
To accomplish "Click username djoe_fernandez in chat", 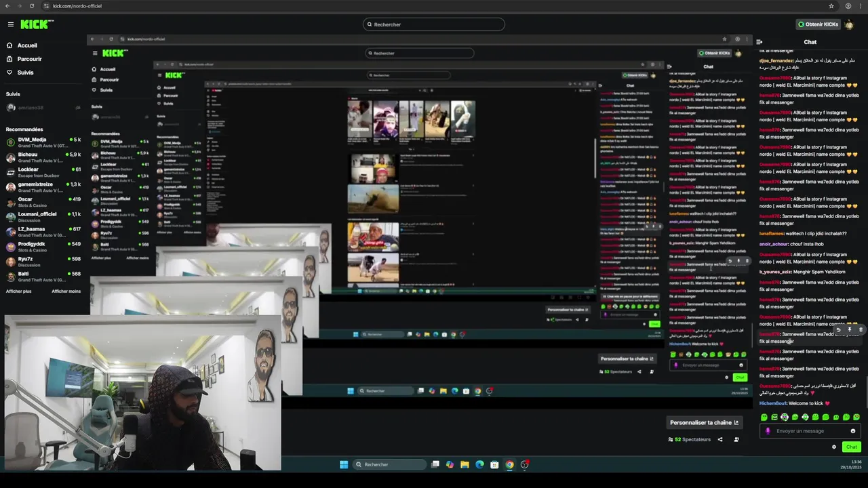I will point(776,60).
